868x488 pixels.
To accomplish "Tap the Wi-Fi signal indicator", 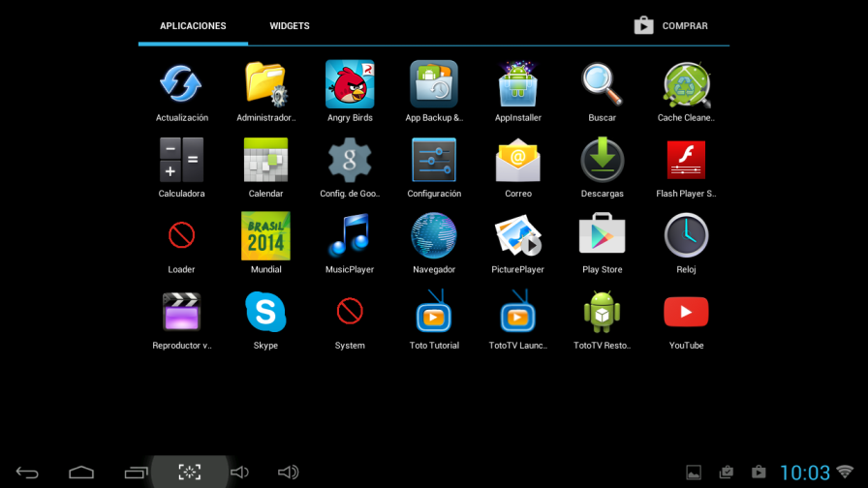I will (845, 472).
